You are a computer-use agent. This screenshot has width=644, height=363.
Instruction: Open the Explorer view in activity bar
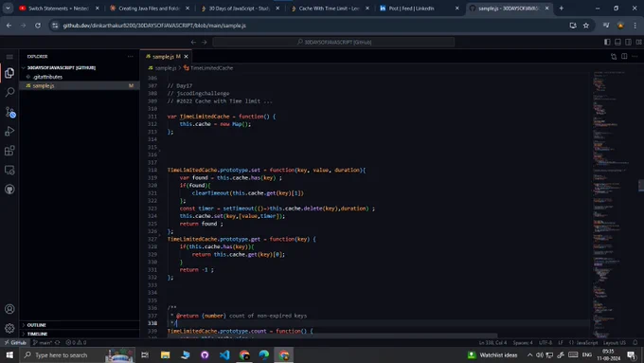tap(9, 73)
